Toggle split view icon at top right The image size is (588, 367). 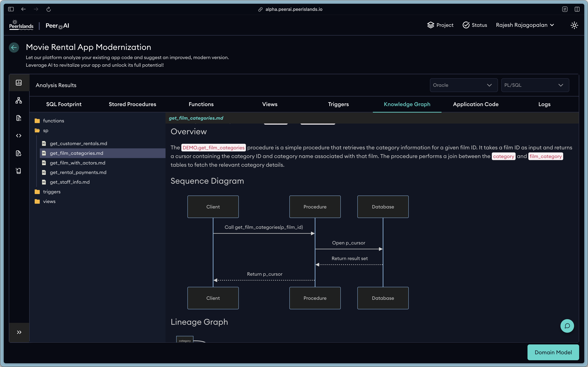577,9
